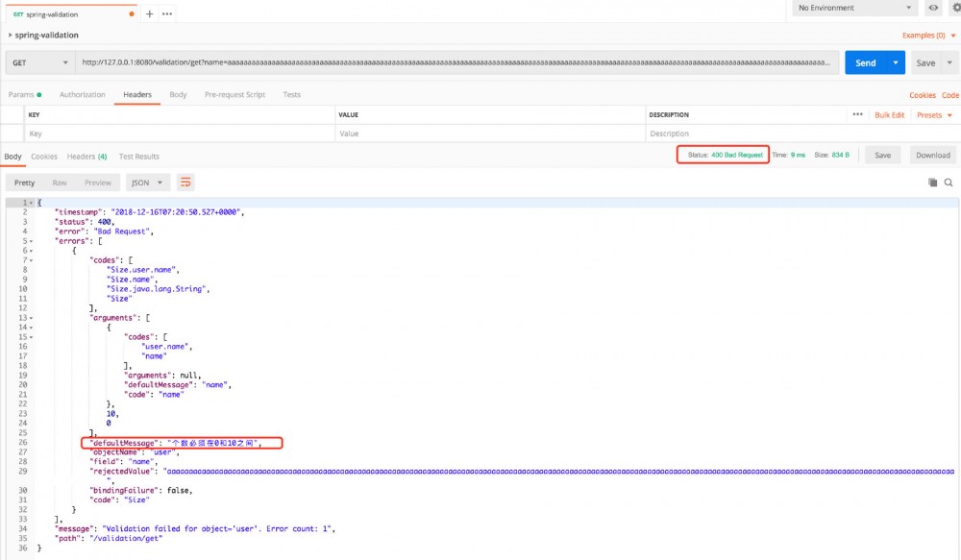Click the request Save button

click(x=925, y=62)
